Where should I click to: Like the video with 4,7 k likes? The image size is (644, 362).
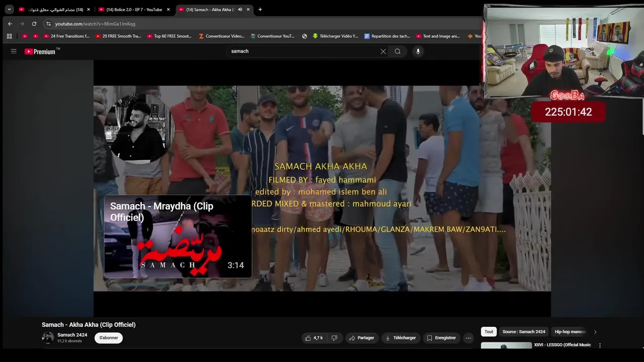pos(314,338)
